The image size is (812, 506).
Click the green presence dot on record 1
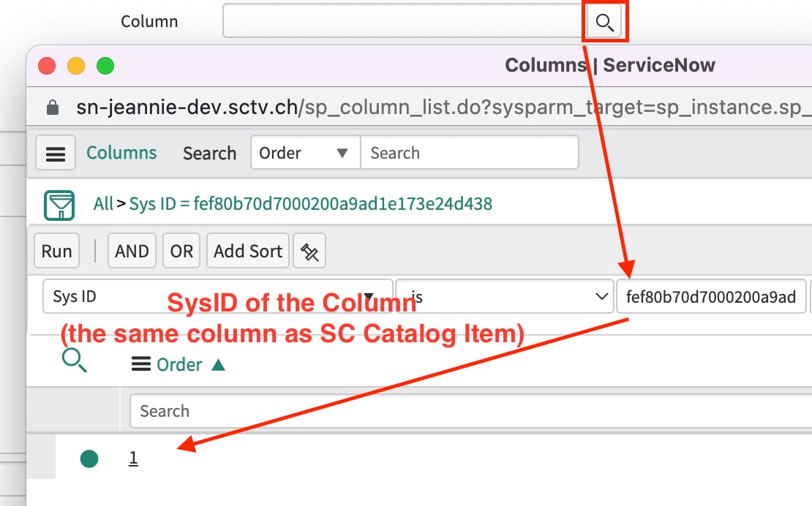pyautogui.click(x=89, y=457)
